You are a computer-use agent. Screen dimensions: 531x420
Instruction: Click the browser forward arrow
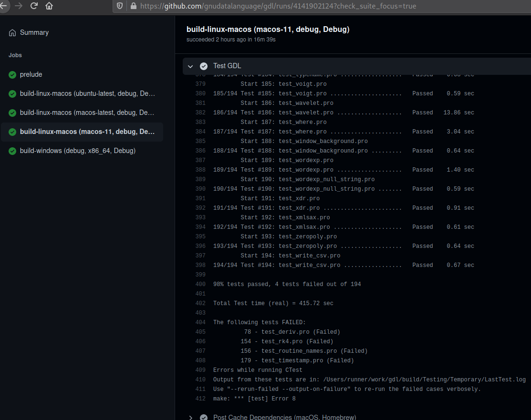coord(18,6)
